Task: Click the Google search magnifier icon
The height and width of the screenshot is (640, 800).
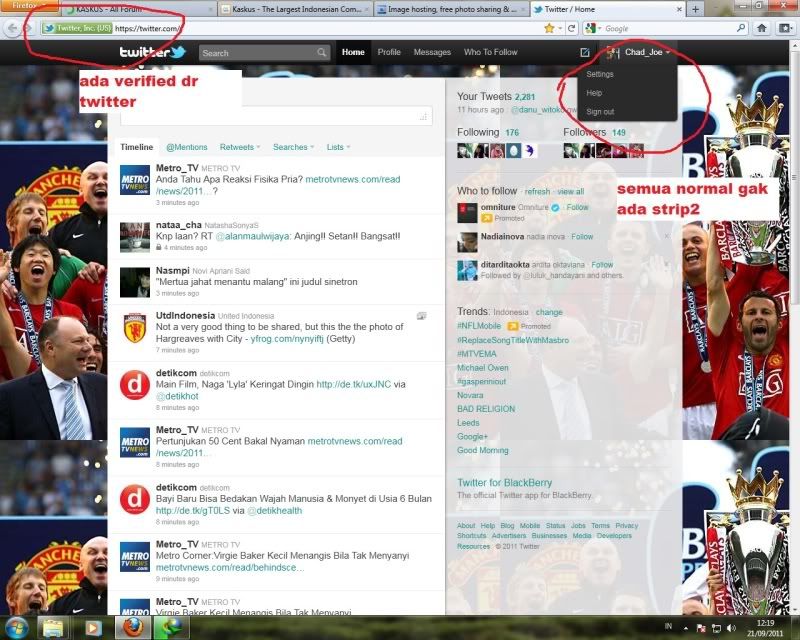Action: pos(741,28)
